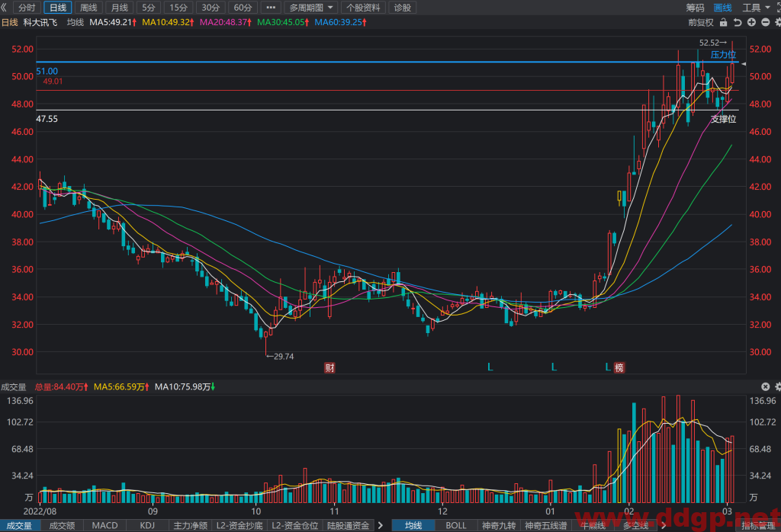The height and width of the screenshot is (532, 781).
Task: Switch to the 月线 monthly chart
Action: pyautogui.click(x=120, y=8)
